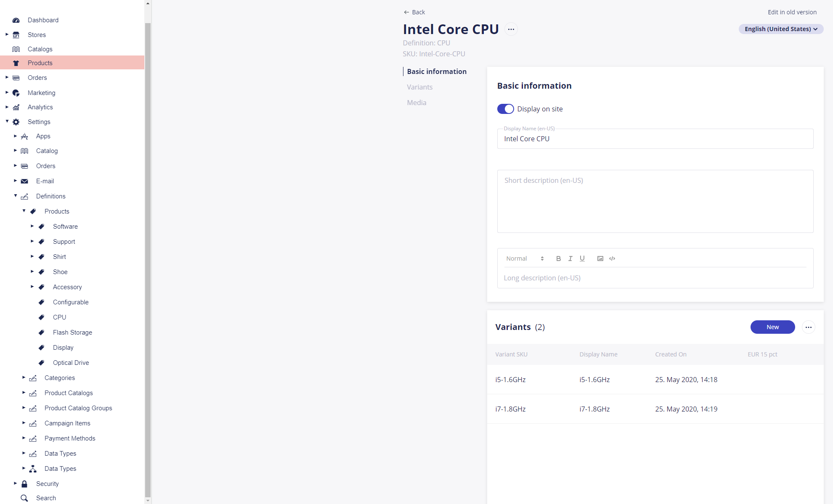Open the ellipsis menu next to product title

click(x=511, y=29)
